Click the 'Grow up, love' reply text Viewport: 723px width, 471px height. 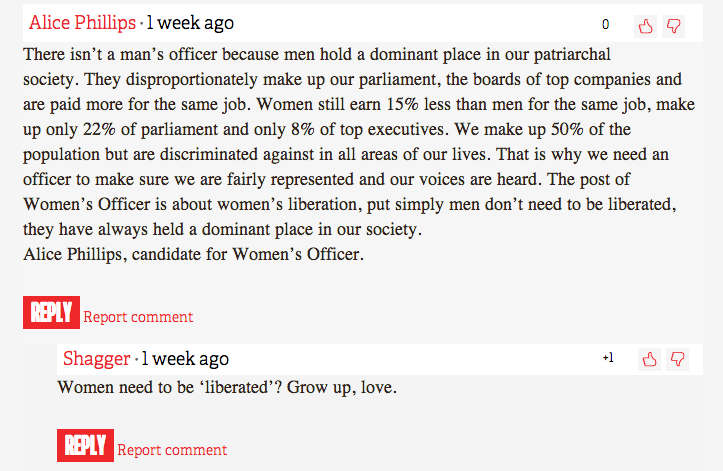(227, 387)
